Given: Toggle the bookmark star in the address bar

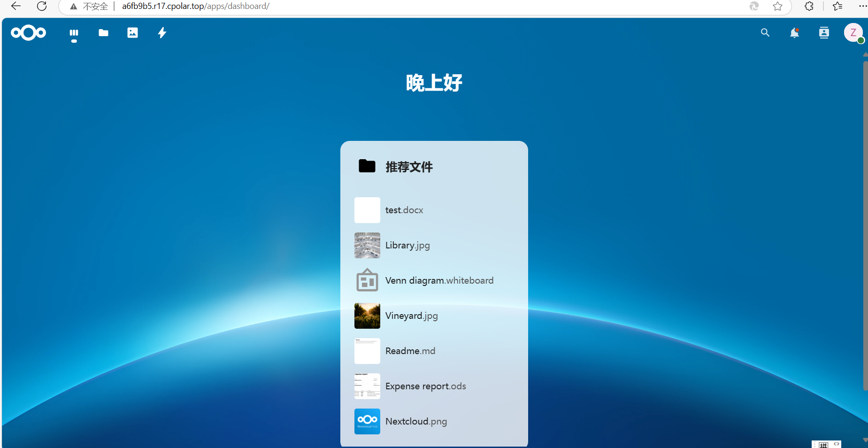Looking at the screenshot, I should pyautogui.click(x=778, y=6).
